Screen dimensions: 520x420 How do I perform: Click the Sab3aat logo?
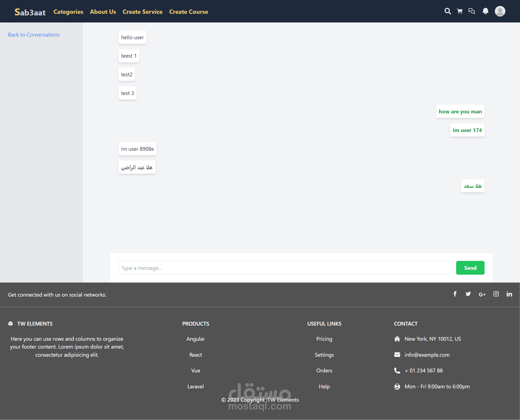[x=30, y=12]
